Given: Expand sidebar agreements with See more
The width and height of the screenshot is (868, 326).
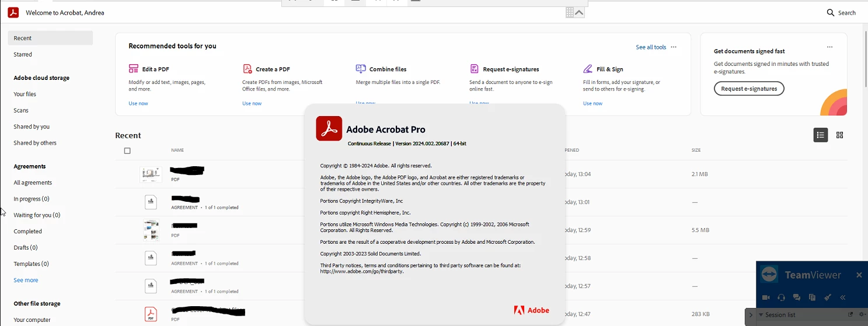Looking at the screenshot, I should point(26,281).
